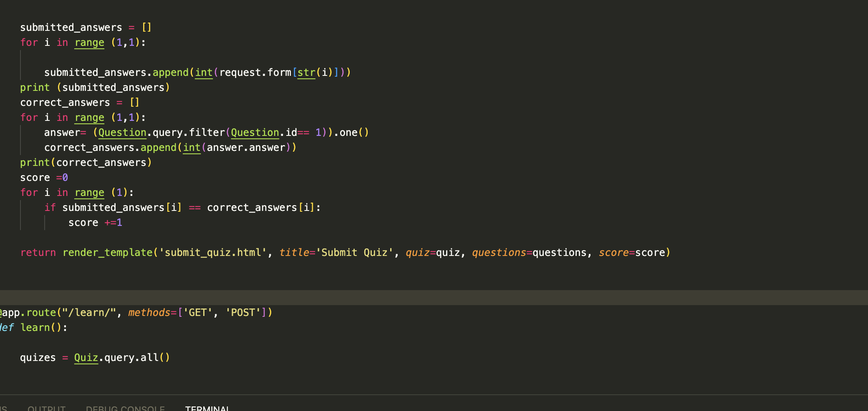Click the 'submit_quiz.html' string
The width and height of the screenshot is (868, 411).
[213, 253]
